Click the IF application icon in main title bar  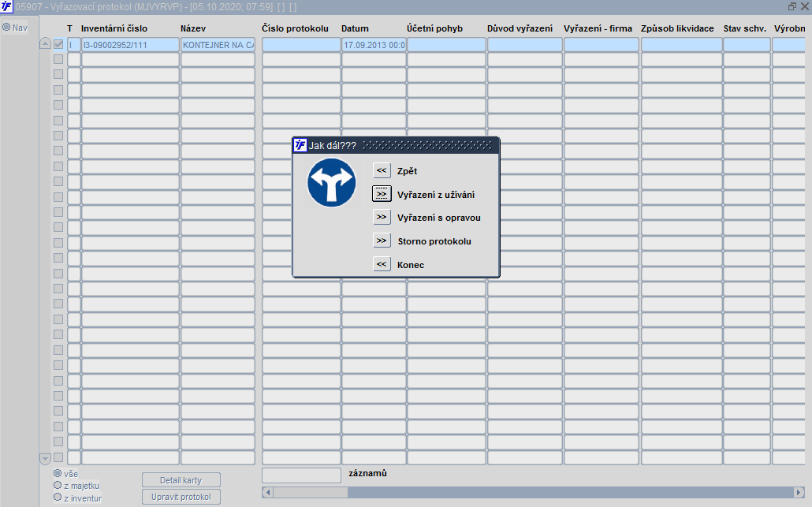click(x=7, y=7)
